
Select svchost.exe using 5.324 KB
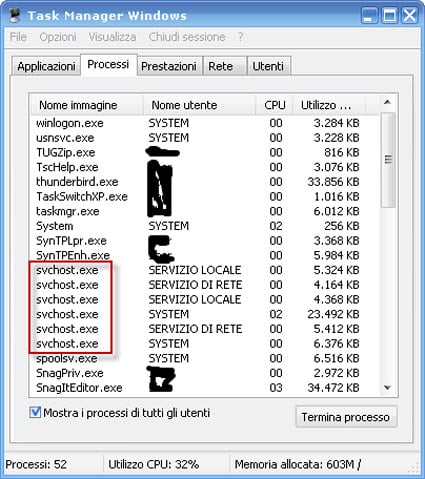tap(204, 270)
